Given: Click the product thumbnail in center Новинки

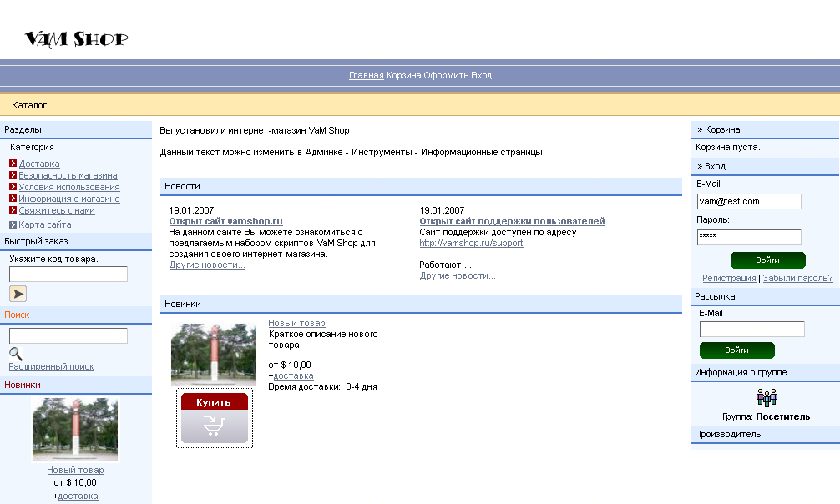Looking at the screenshot, I should [214, 354].
